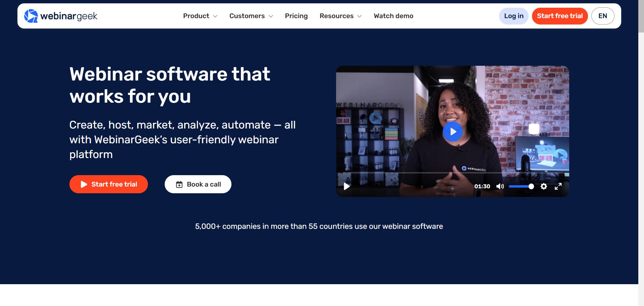
Task: Open the video settings gear
Action: [544, 186]
